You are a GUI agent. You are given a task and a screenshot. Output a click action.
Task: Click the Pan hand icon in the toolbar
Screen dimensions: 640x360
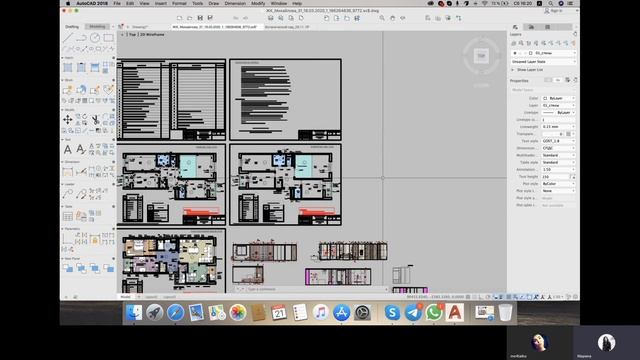[392, 18]
